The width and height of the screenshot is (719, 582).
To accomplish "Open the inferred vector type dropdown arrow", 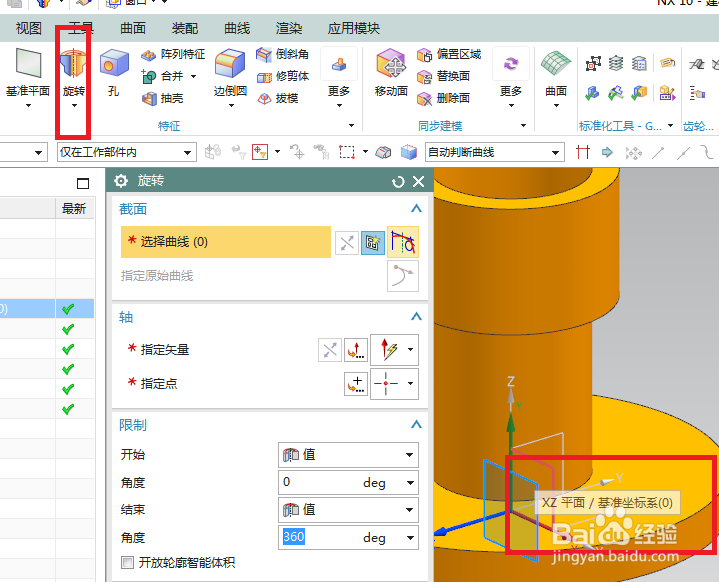I will [410, 349].
